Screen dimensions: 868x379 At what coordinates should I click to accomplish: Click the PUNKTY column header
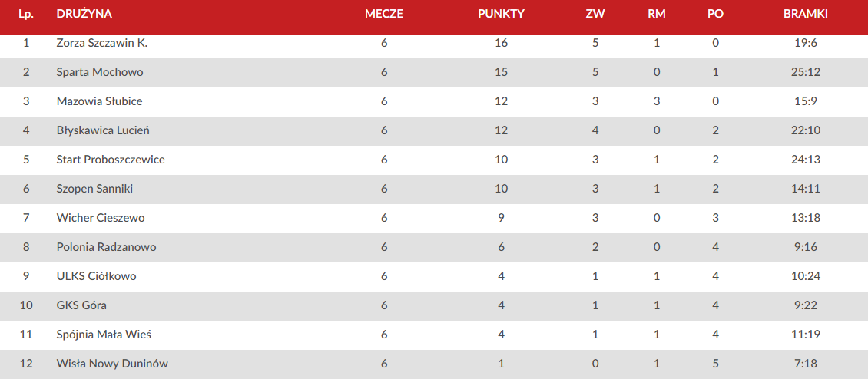tap(501, 15)
